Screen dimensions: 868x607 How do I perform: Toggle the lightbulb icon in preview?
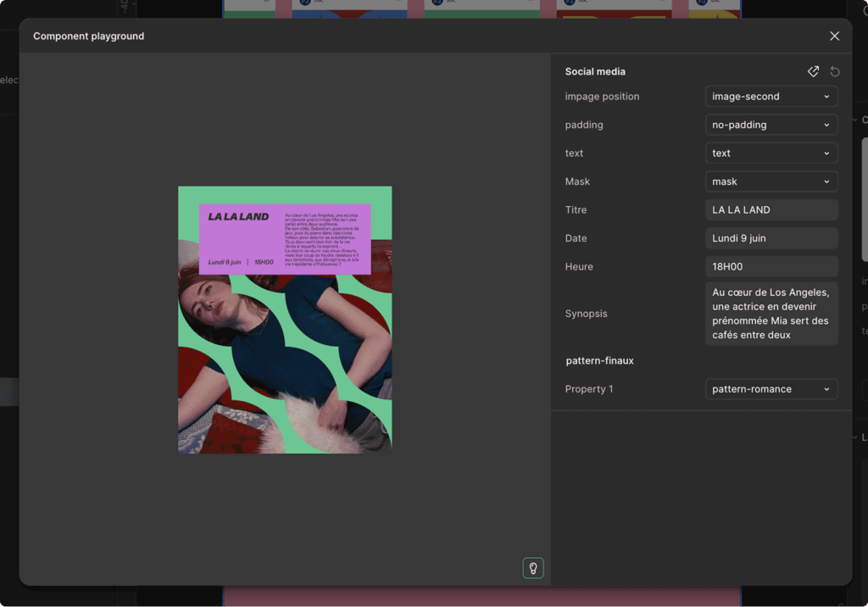point(532,568)
